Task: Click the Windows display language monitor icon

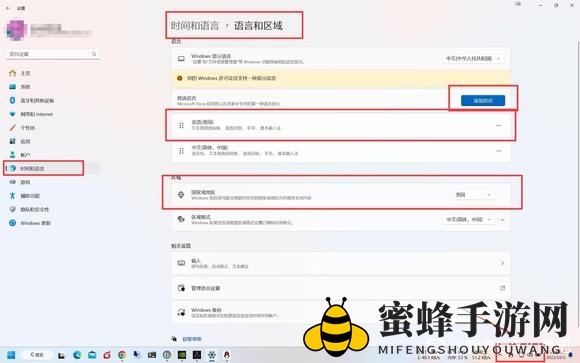Action: (x=181, y=58)
